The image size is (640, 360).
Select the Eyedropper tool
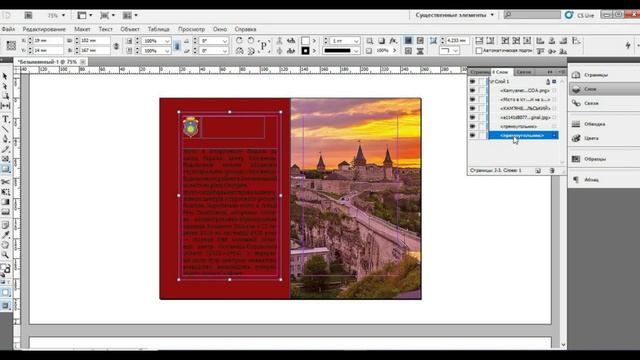5,235
